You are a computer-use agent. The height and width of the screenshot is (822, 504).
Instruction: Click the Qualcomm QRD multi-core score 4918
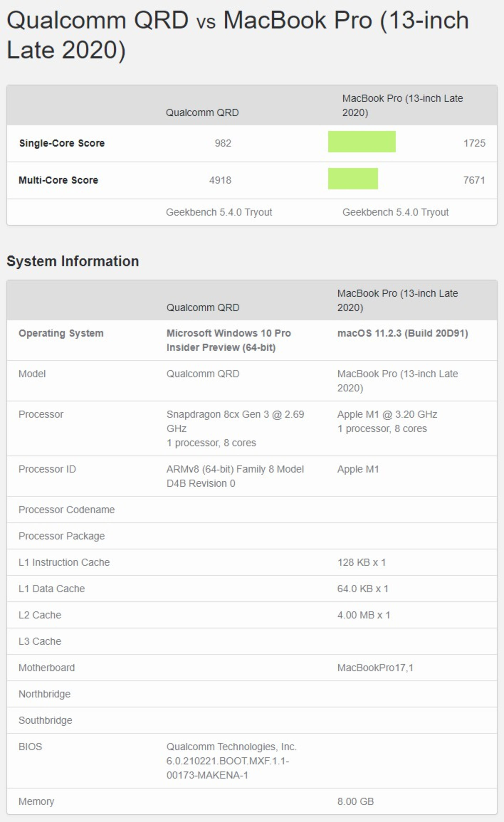(220, 181)
